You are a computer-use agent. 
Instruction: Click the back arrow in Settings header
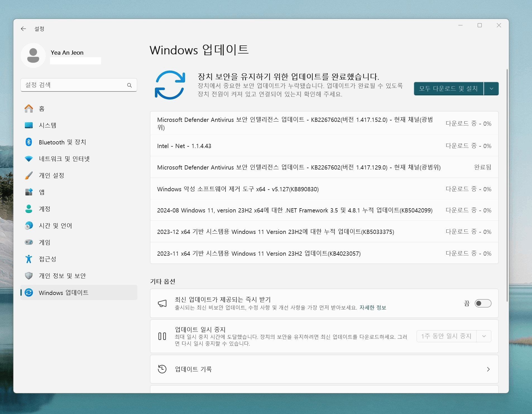[x=23, y=29]
